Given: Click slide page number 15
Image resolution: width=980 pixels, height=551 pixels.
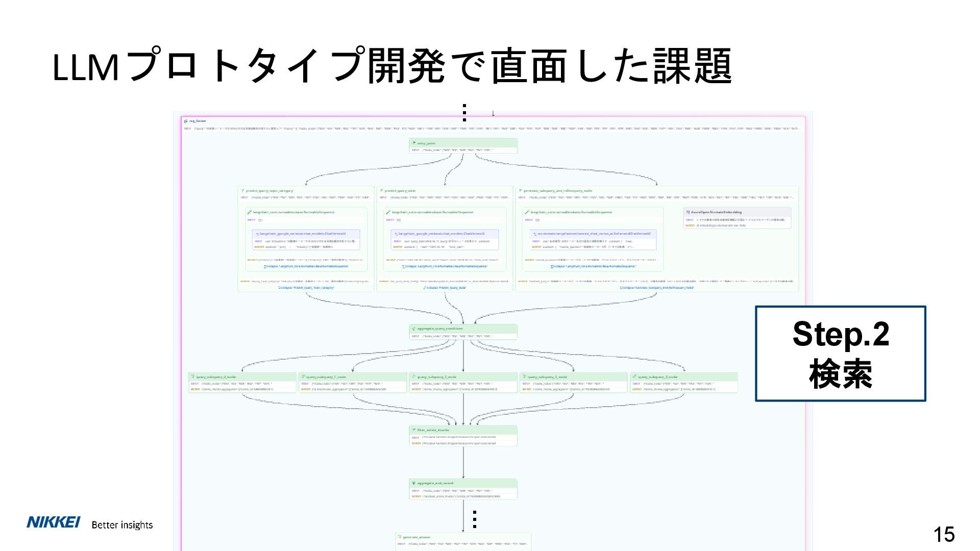Looking at the screenshot, I should click(943, 534).
